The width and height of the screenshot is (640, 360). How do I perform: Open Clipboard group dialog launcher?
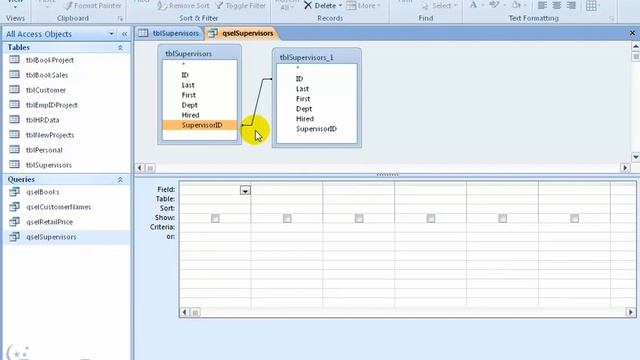pyautogui.click(x=120, y=19)
